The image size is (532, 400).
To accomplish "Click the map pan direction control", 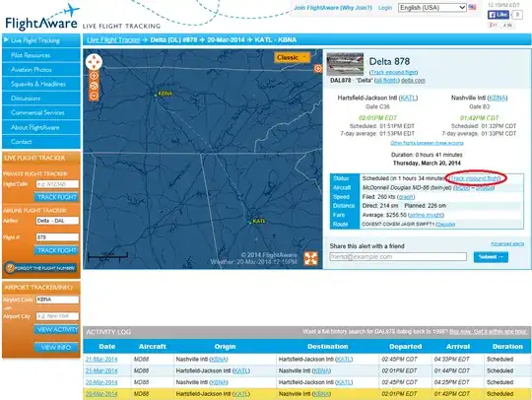I will coord(94,62).
